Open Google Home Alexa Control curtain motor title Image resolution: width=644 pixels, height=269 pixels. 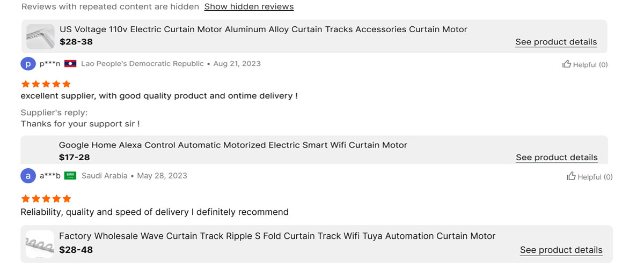pos(233,145)
